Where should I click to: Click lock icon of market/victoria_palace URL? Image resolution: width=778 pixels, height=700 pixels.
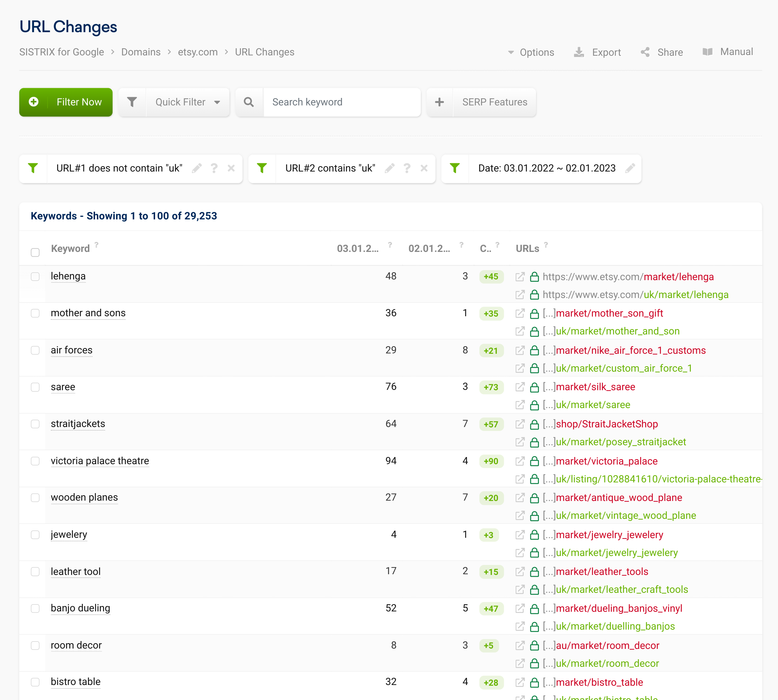(x=534, y=461)
